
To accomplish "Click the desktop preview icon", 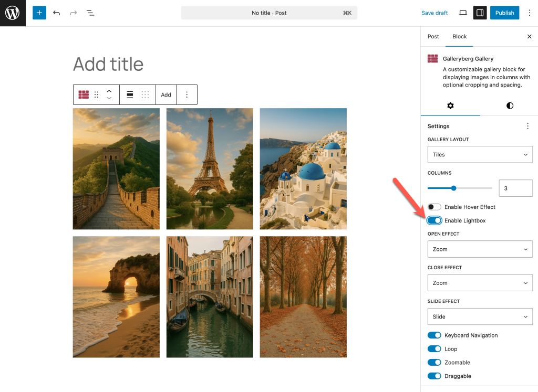I will 463,13.
